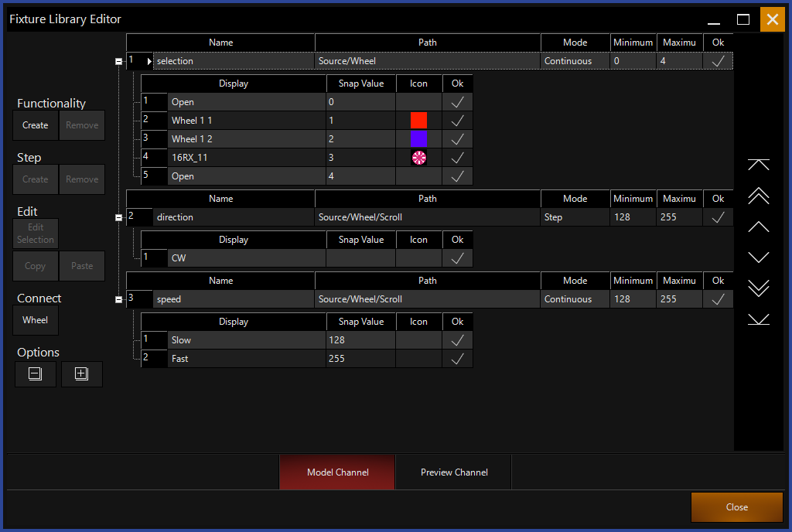792x532 pixels.
Task: Click the page-down double chevron icon
Action: click(759, 288)
